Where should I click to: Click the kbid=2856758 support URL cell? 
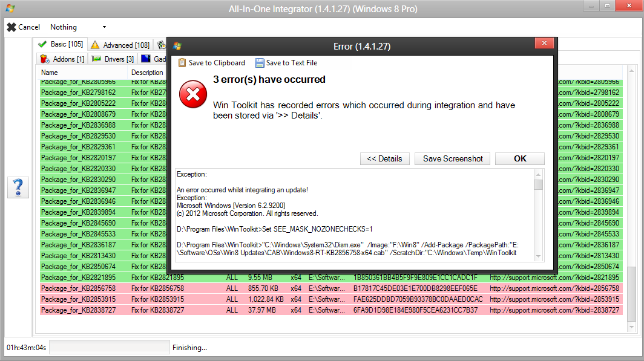coord(554,288)
